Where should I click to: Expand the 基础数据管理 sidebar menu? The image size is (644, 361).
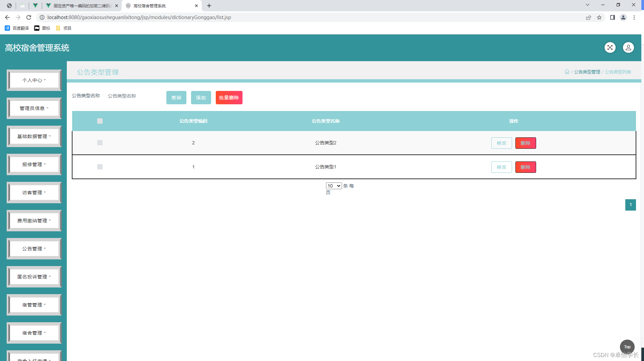point(34,136)
